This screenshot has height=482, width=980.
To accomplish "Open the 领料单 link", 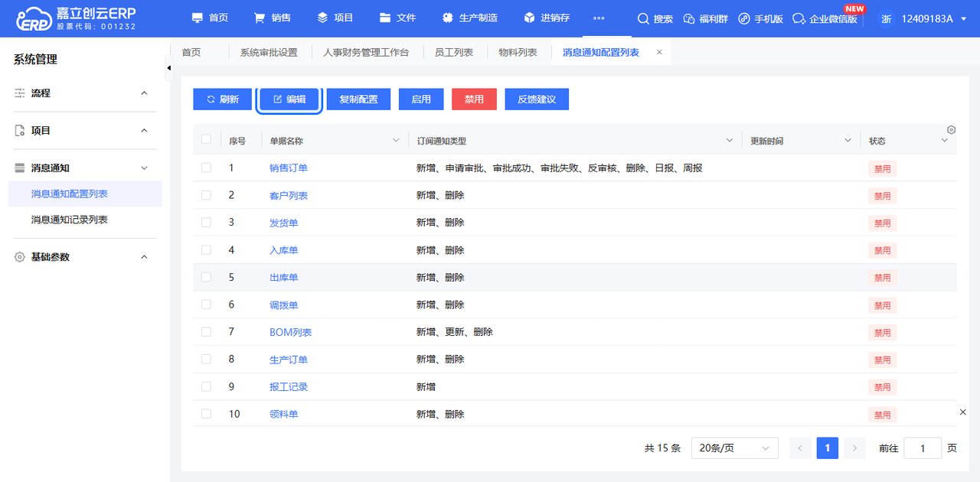I will [x=284, y=414].
